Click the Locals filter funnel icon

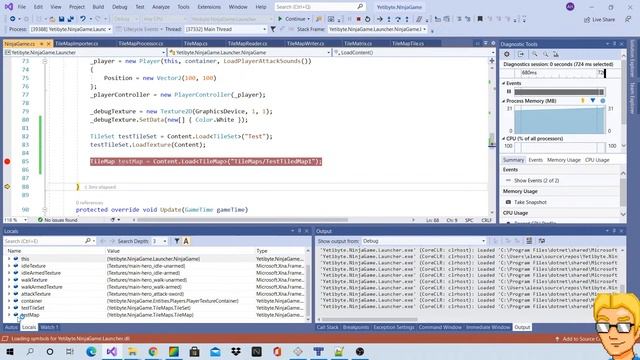177,241
